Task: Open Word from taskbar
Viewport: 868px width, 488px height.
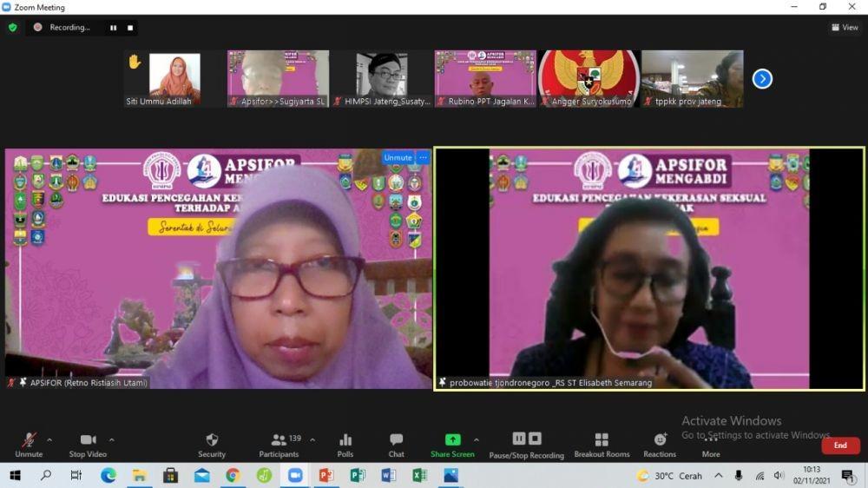Action: point(388,475)
